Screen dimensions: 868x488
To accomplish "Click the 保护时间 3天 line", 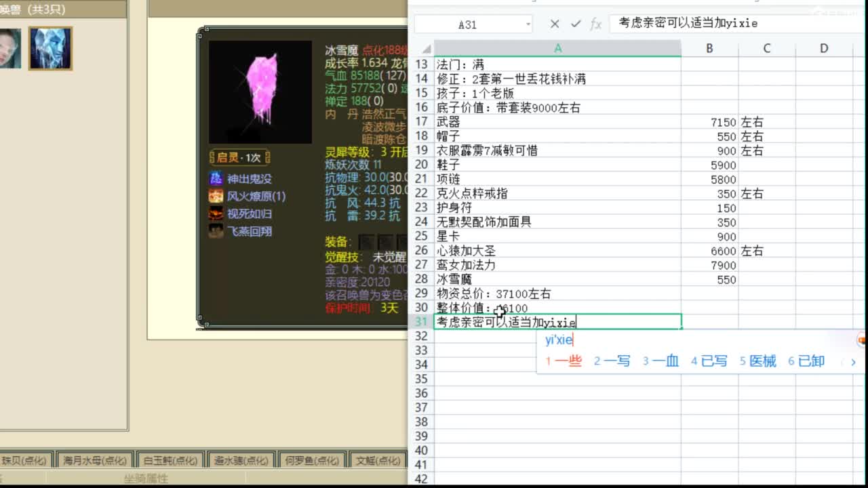I will [x=361, y=308].
